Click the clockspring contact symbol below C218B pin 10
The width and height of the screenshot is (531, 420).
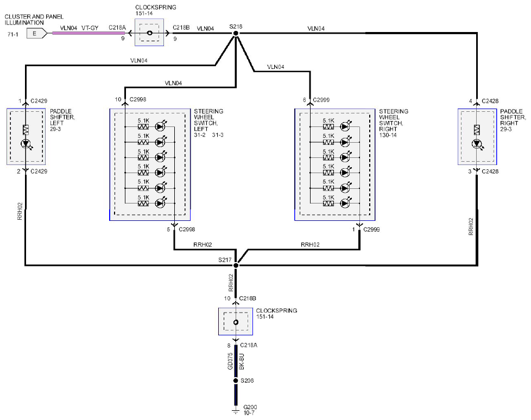(x=236, y=322)
